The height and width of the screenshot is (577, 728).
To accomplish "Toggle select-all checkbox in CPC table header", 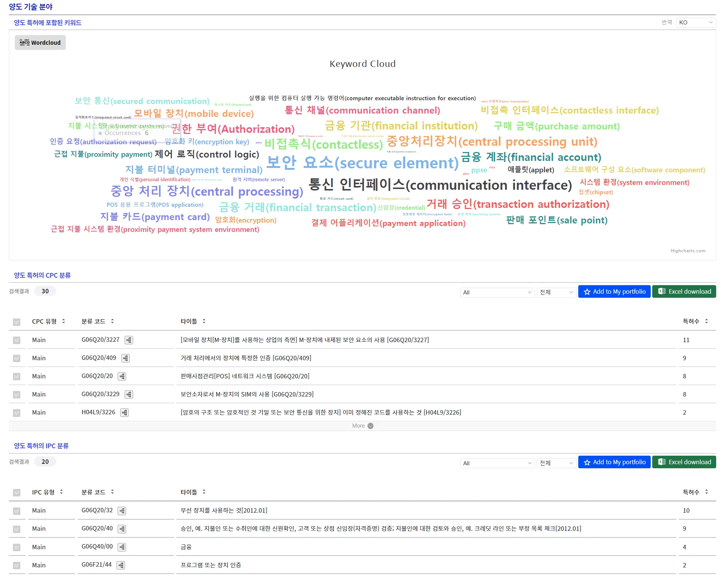I will [x=17, y=322].
